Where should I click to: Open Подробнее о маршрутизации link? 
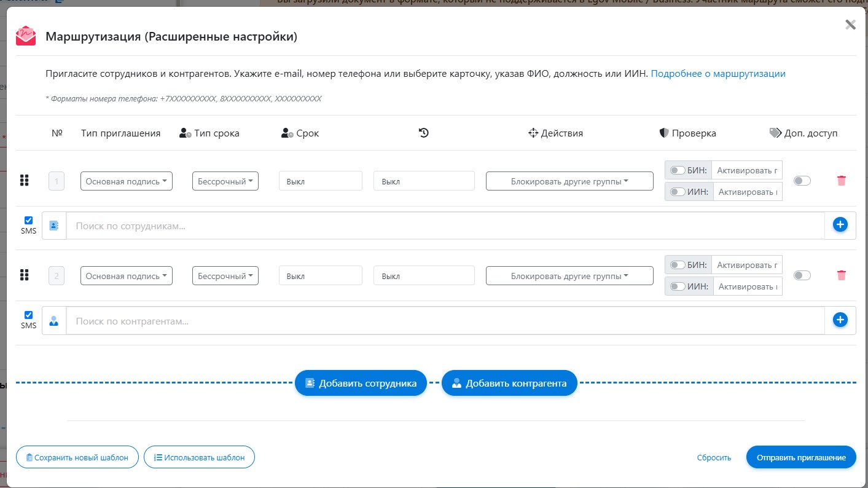(717, 74)
